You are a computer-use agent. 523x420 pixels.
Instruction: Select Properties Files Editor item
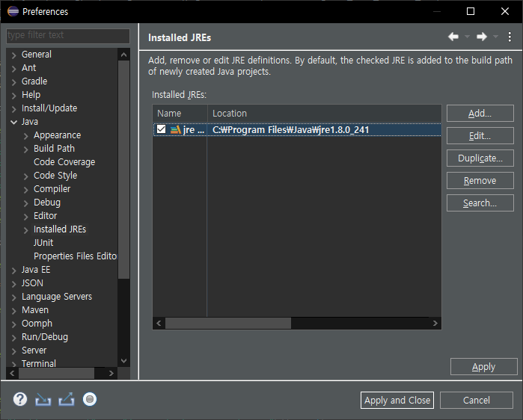(x=76, y=256)
